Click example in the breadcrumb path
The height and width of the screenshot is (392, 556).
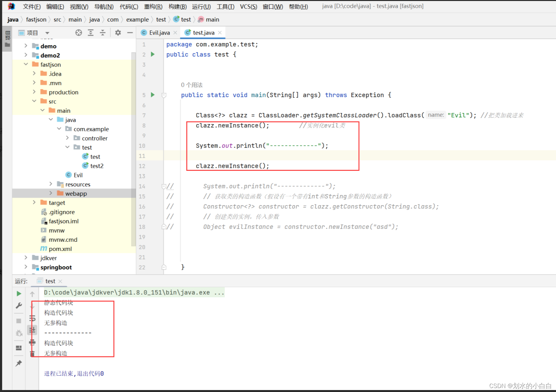[x=137, y=20]
